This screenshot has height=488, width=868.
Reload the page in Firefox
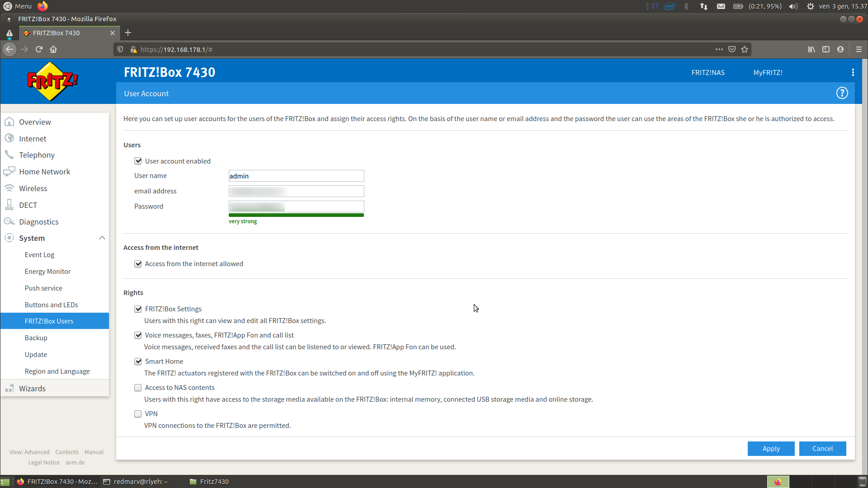pos(39,49)
